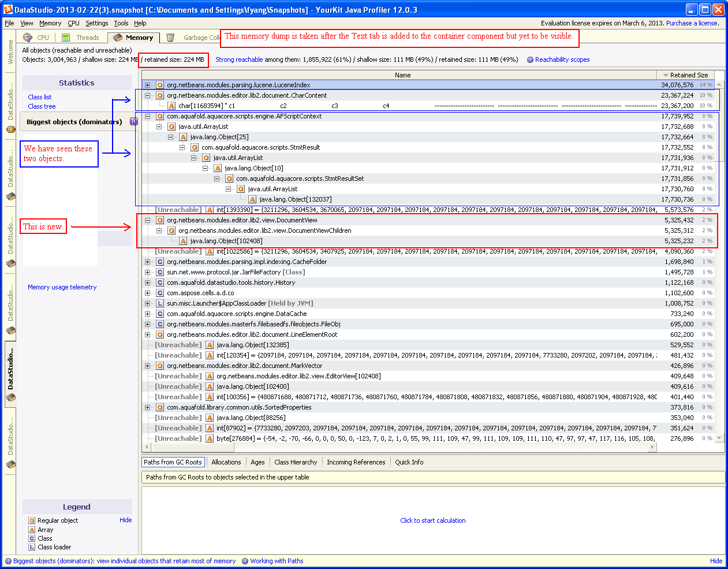
Task: Open the Help menu
Action: tap(140, 23)
